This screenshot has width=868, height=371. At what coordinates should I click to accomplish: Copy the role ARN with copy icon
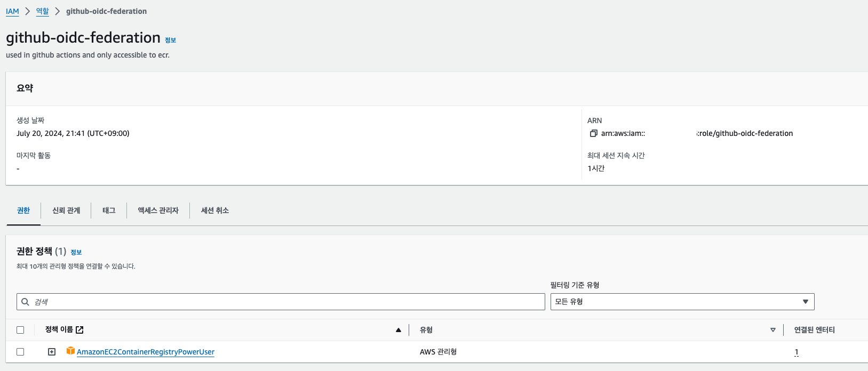(593, 133)
